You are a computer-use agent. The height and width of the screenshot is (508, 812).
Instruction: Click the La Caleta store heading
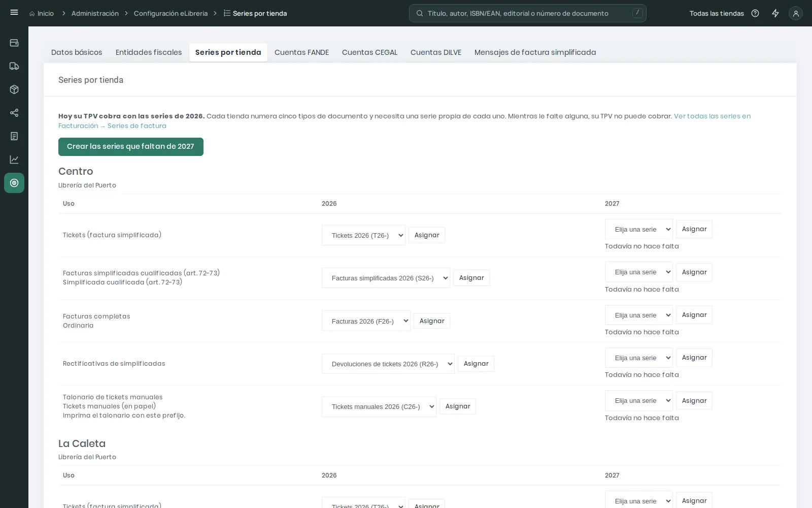(82, 443)
